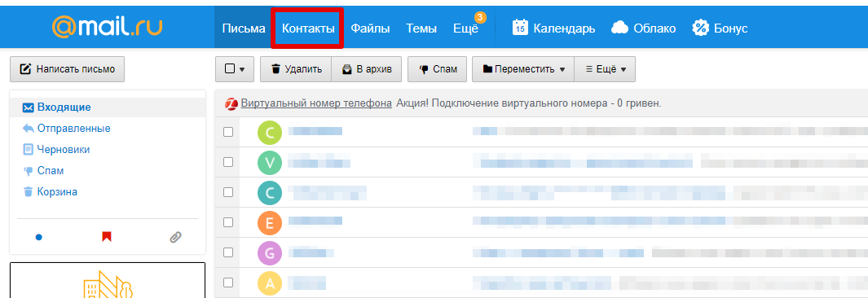Click the compose pencil icon
This screenshot has width=868, height=298.
coord(25,69)
